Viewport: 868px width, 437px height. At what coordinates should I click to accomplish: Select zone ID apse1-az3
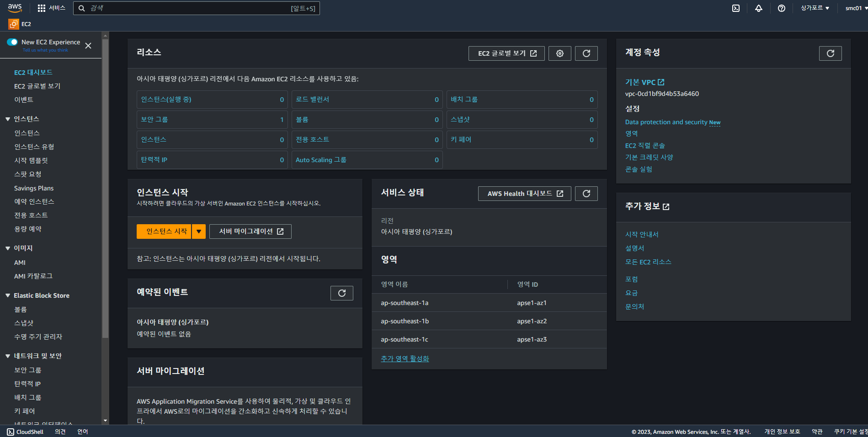(532, 339)
